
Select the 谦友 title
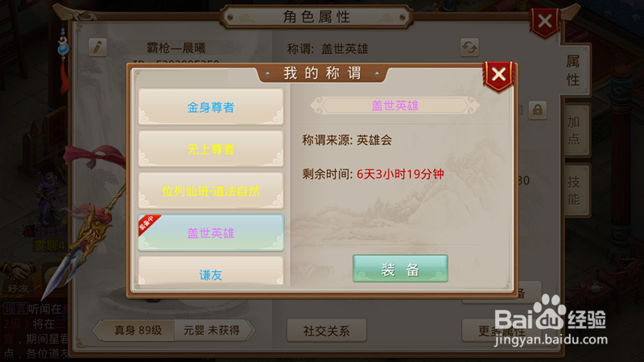click(211, 271)
